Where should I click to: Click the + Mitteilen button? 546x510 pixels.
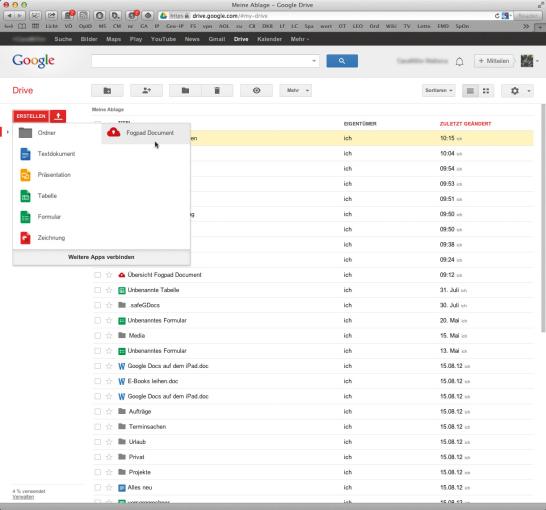pos(494,61)
